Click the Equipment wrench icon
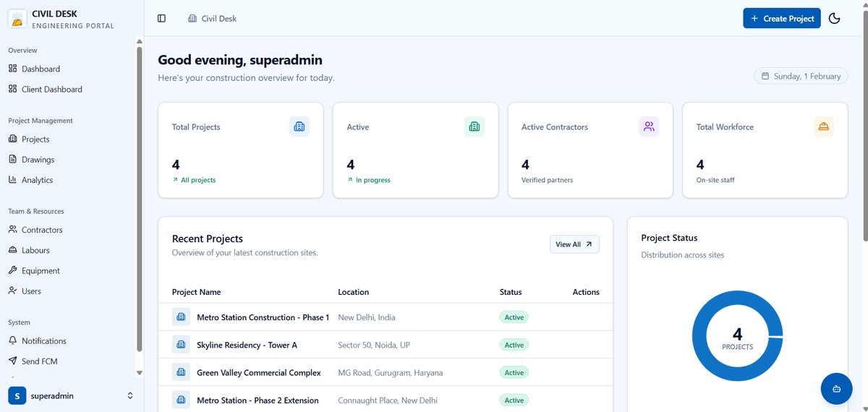The image size is (868, 412). pyautogui.click(x=12, y=270)
